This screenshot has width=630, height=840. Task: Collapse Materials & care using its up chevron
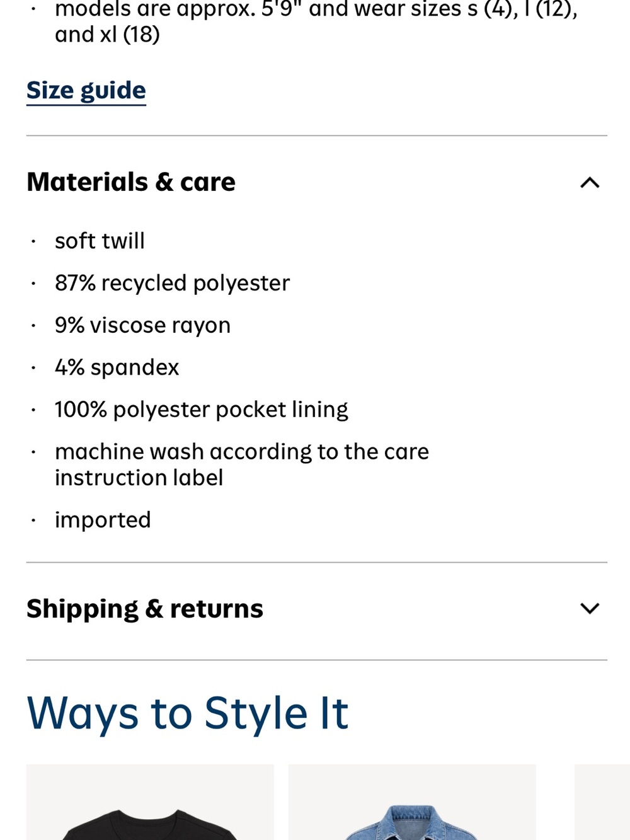tap(590, 183)
